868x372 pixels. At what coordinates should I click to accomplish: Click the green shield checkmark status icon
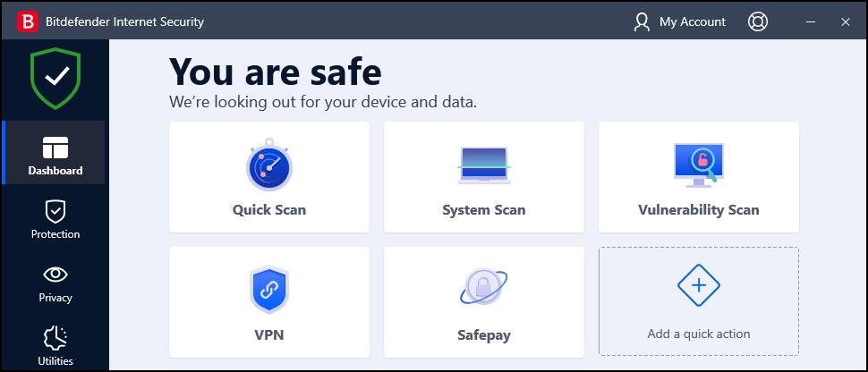(55, 78)
